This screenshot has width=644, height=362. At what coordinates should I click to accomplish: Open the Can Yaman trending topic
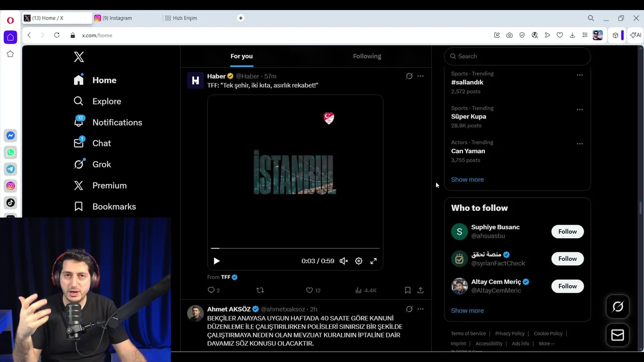[468, 151]
